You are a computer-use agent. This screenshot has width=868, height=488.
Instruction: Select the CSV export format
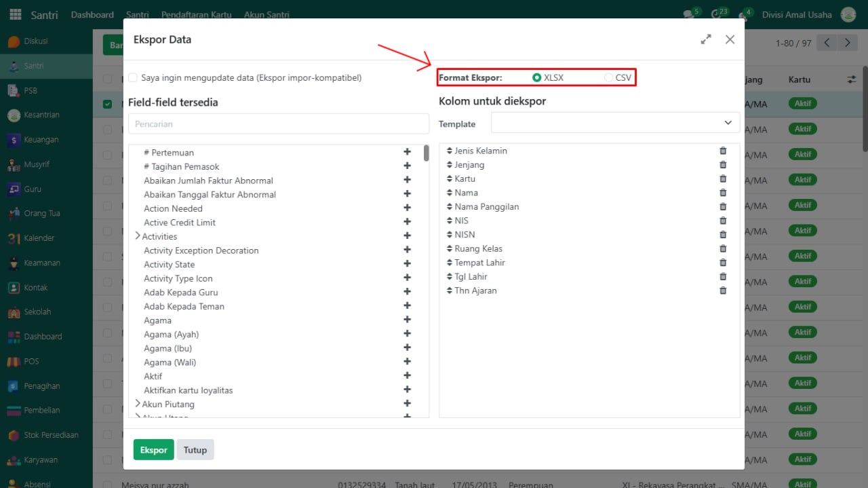click(608, 78)
